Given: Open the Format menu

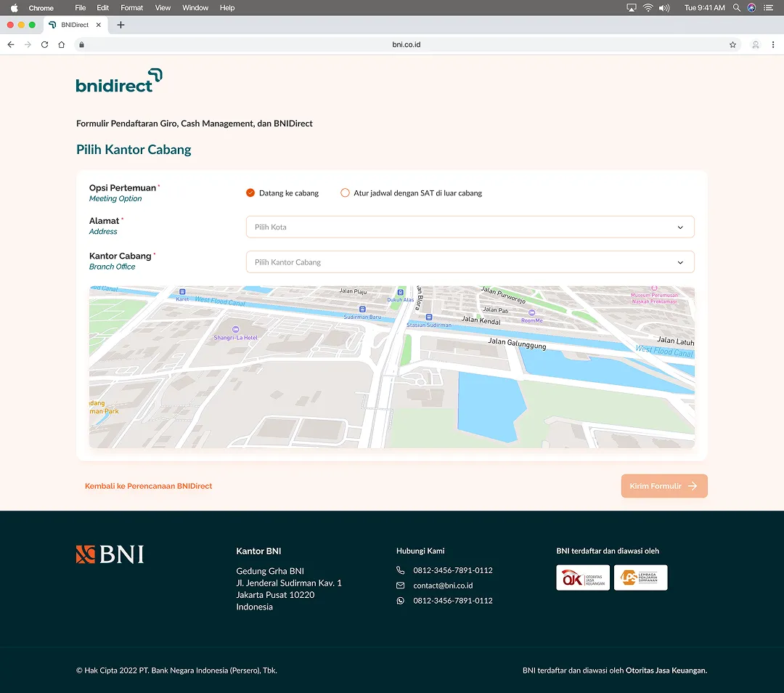Looking at the screenshot, I should pos(131,7).
